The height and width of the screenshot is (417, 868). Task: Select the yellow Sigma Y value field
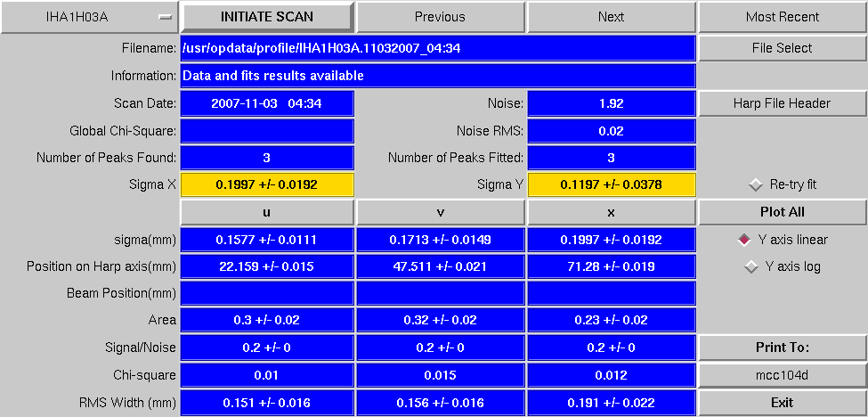pyautogui.click(x=611, y=185)
